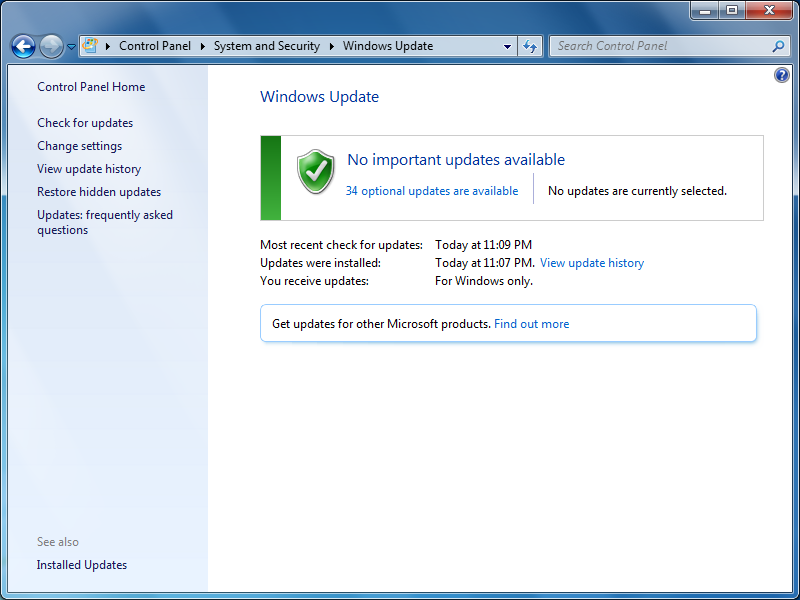The height and width of the screenshot is (600, 800).
Task: Click the Control Panel icon in address bar
Action: point(90,45)
